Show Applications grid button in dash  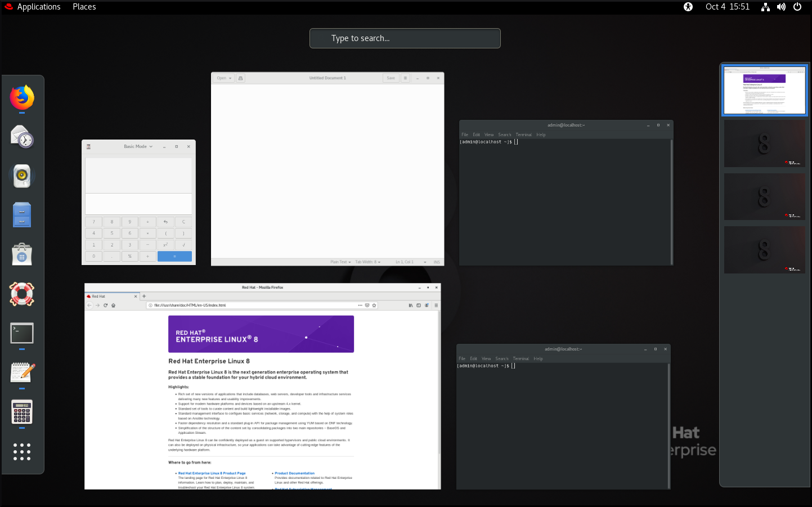22,451
